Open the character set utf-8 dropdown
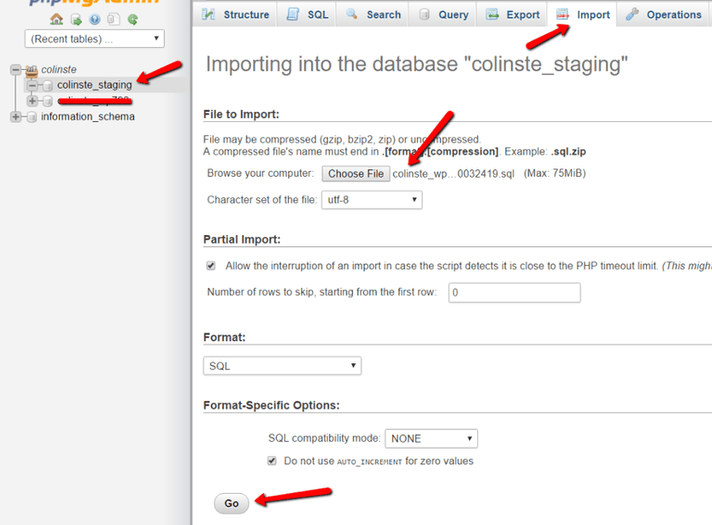The width and height of the screenshot is (712, 525). click(372, 200)
